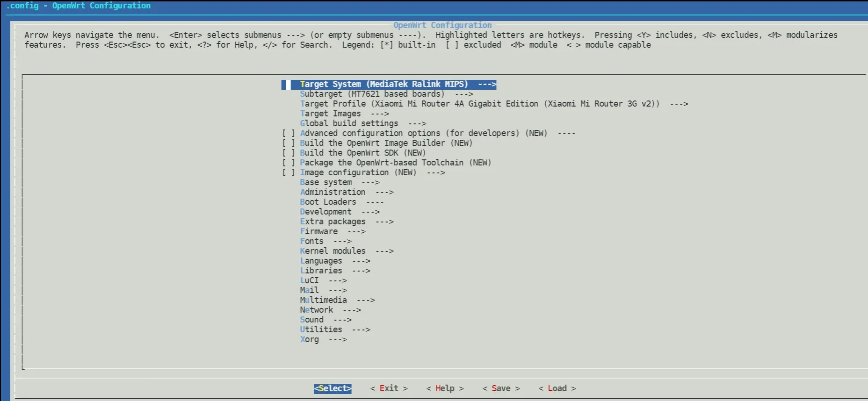The image size is (868, 401).
Task: Click the Help button
Action: [445, 388]
